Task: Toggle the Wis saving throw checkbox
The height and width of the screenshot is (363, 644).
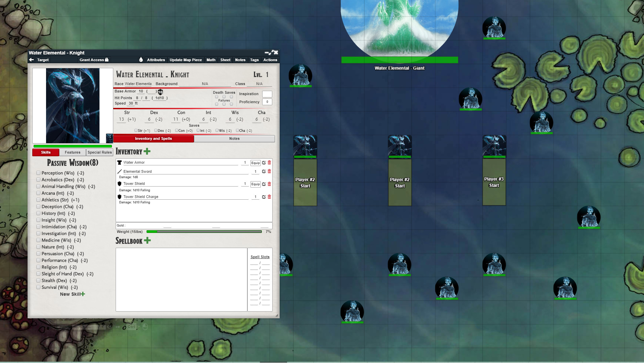Action: 217,130
